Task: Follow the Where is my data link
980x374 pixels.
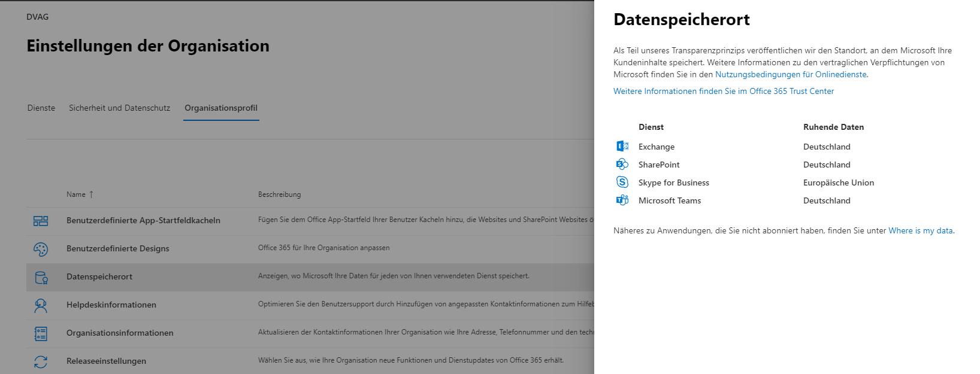Action: [920, 231]
